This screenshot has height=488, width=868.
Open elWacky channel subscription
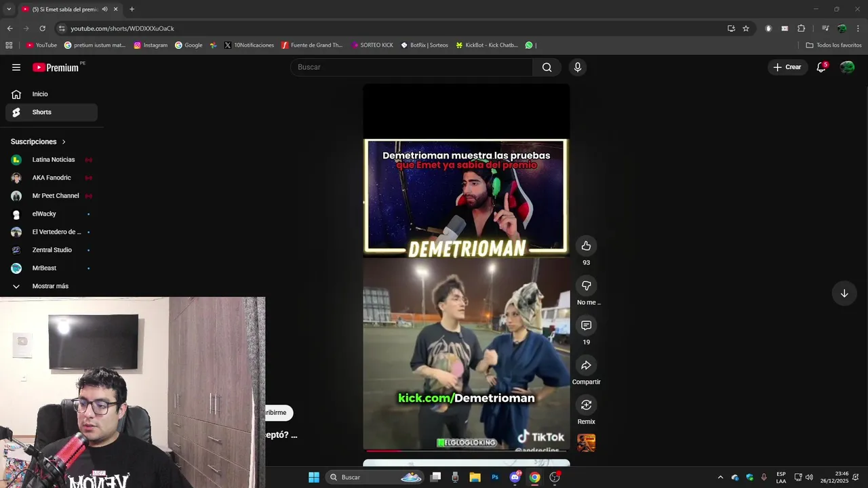[x=52, y=213]
